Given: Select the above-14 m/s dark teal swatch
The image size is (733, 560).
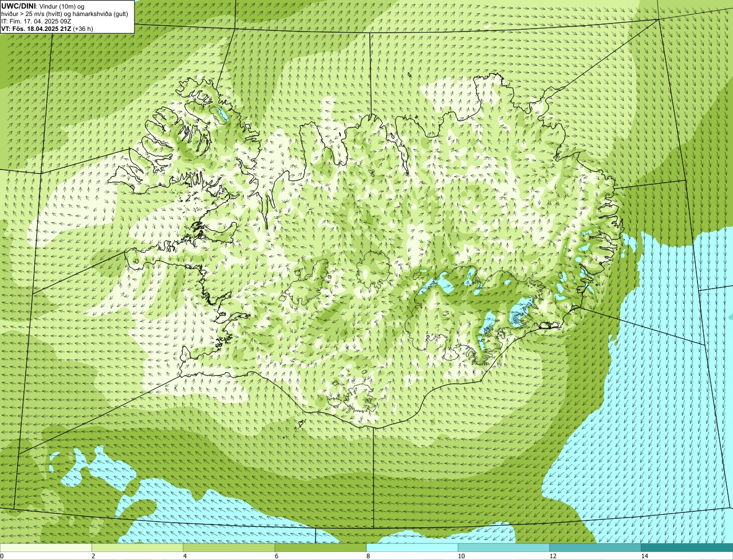Looking at the screenshot, I should tap(687, 547).
